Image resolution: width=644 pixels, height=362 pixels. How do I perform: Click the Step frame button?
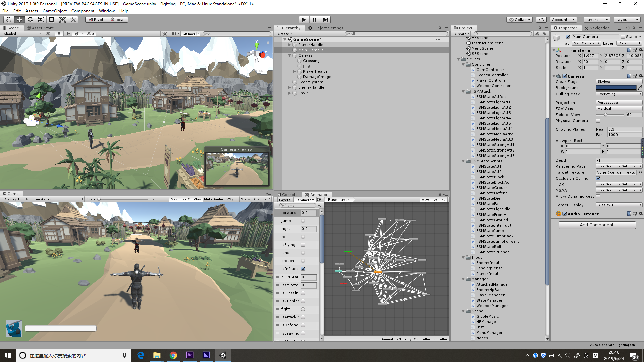click(x=325, y=20)
